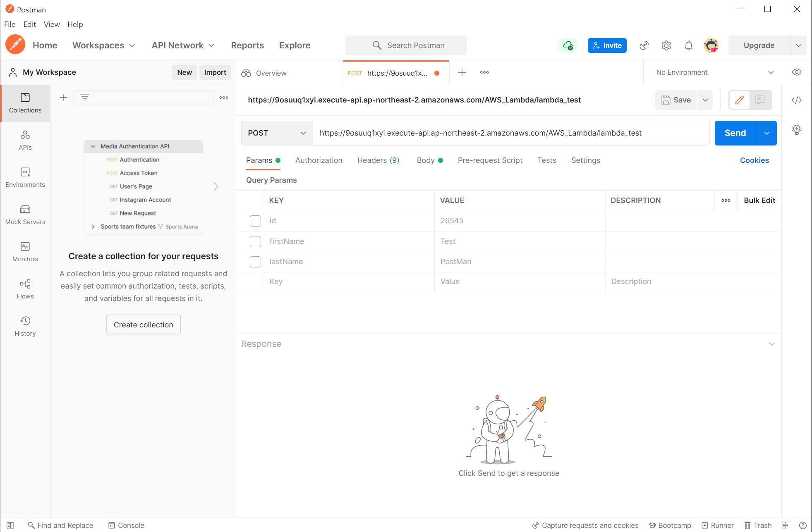Open the Collections sidebar panel
The width and height of the screenshot is (812, 532).
[x=25, y=103]
